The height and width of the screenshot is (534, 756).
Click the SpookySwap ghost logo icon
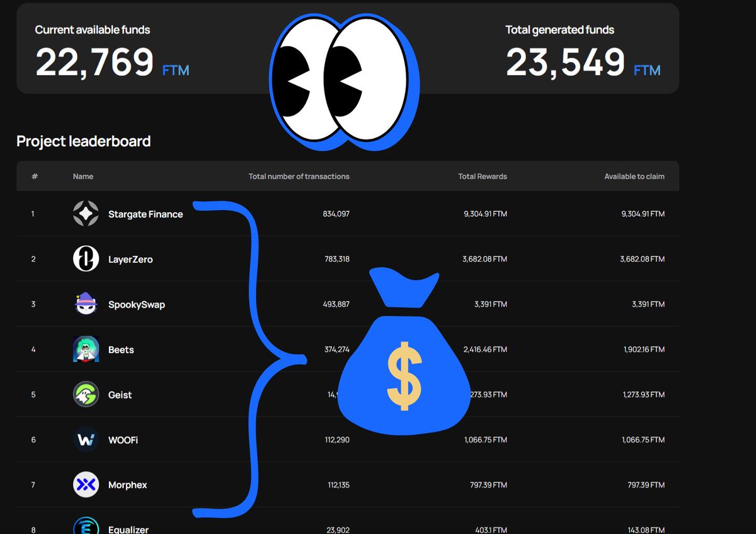tap(86, 305)
